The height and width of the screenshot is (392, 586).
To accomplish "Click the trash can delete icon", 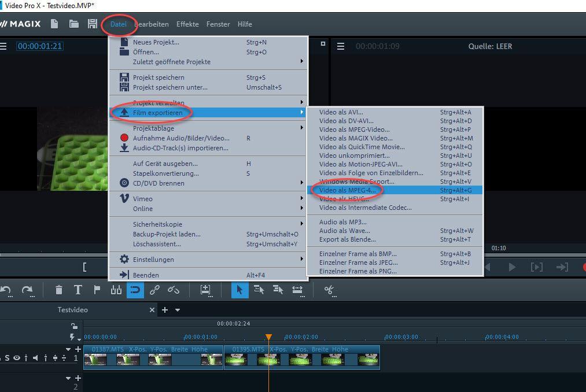I will pyautogui.click(x=58, y=290).
